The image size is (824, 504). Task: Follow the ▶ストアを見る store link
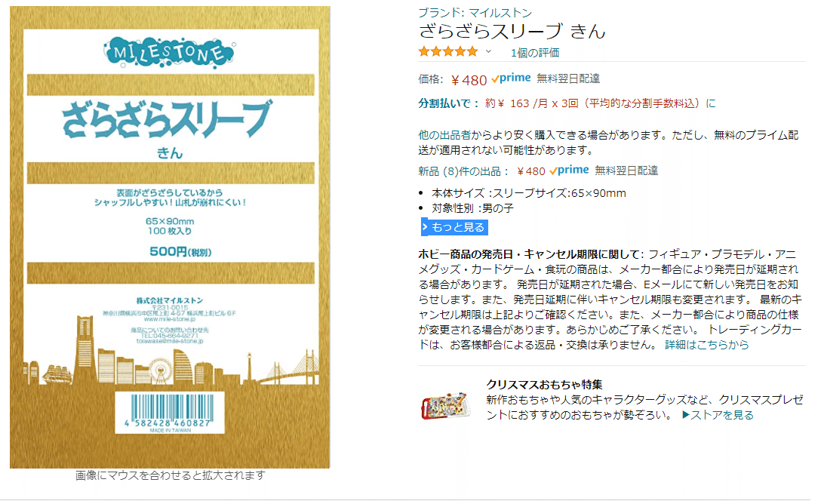[718, 415]
